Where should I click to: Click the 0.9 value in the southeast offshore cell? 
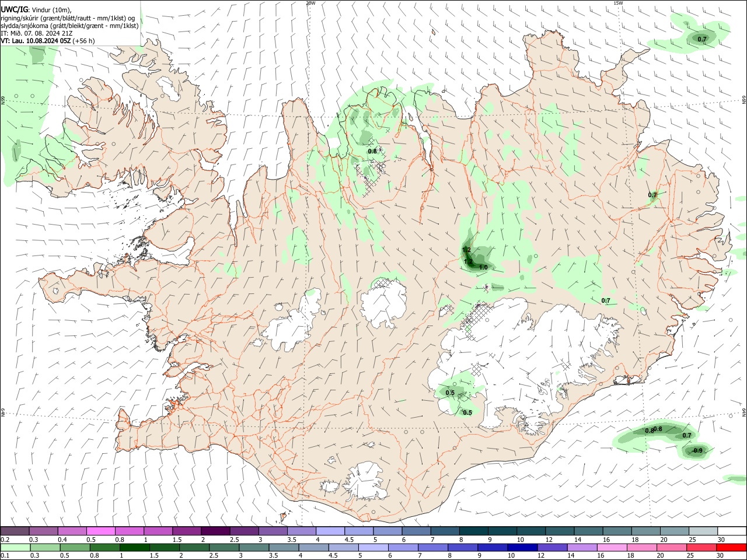tap(698, 451)
